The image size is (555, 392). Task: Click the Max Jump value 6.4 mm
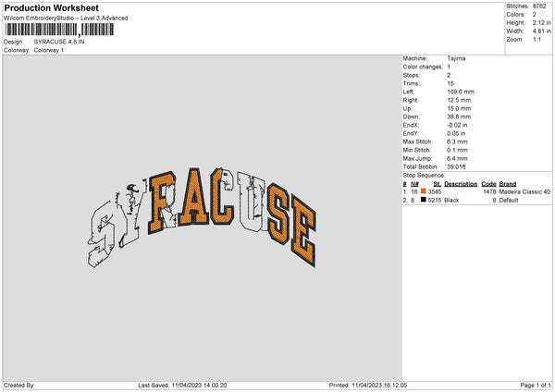[457, 159]
